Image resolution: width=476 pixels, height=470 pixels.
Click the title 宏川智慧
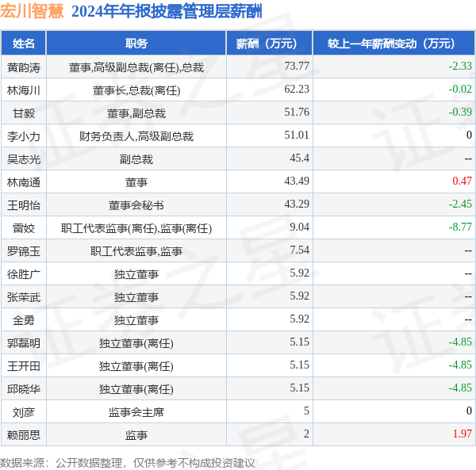coord(32,12)
